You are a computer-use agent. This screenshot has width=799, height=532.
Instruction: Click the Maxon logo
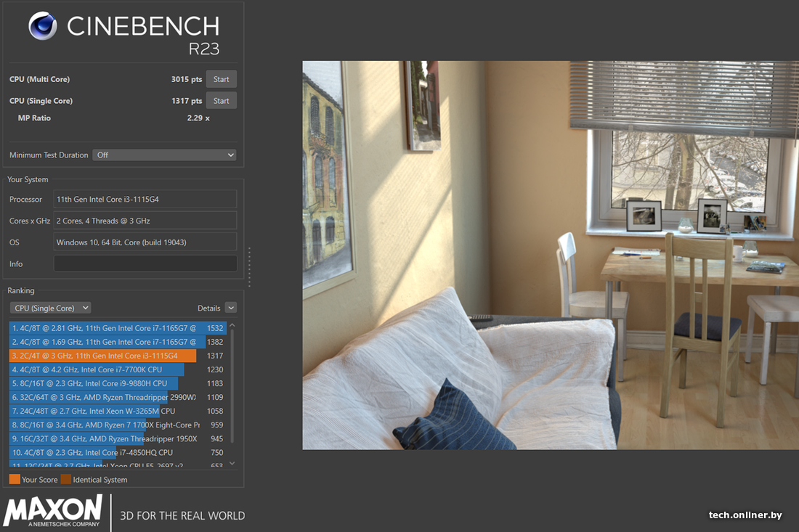pos(52,511)
